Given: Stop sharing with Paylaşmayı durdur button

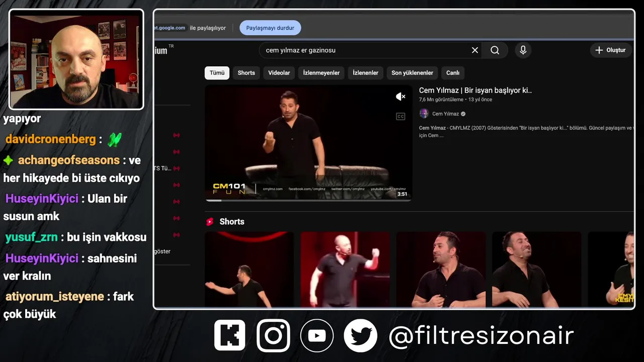Looking at the screenshot, I should click(x=270, y=28).
